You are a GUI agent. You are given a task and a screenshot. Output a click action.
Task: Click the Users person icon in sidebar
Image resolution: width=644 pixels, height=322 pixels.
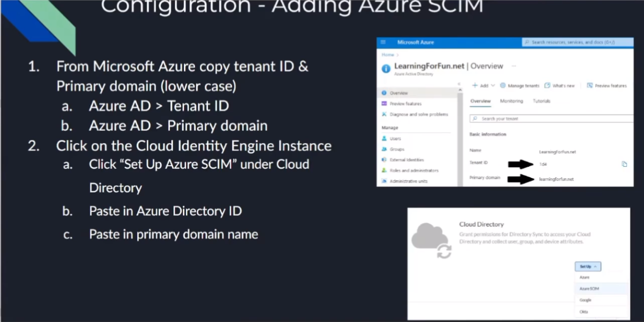(x=384, y=138)
